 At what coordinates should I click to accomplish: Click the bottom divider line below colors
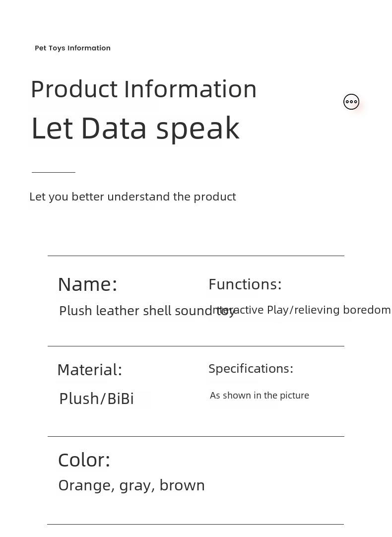point(196,524)
